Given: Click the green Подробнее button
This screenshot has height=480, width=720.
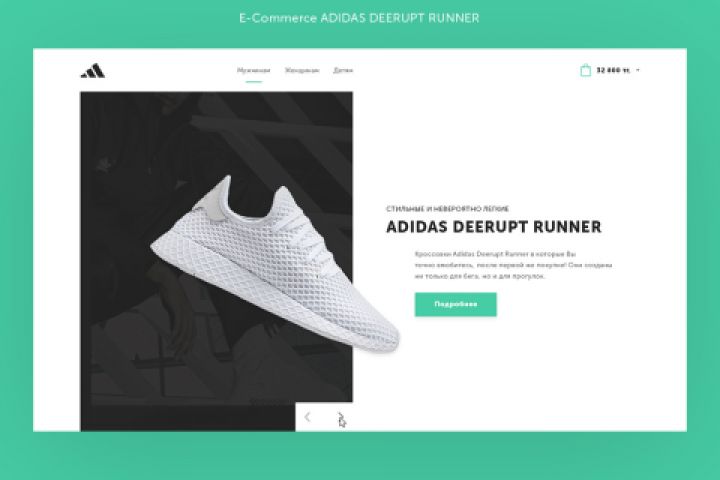Looking at the screenshot, I should click(456, 304).
